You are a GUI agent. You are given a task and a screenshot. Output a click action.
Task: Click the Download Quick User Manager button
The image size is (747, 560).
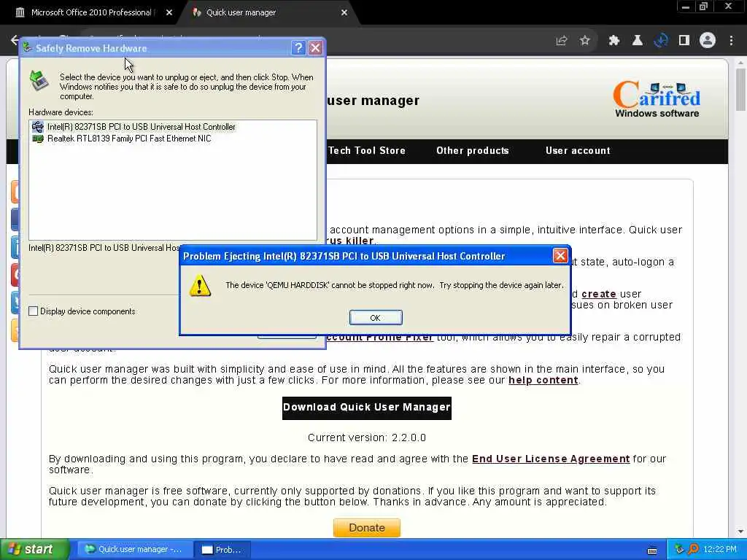coord(367,408)
